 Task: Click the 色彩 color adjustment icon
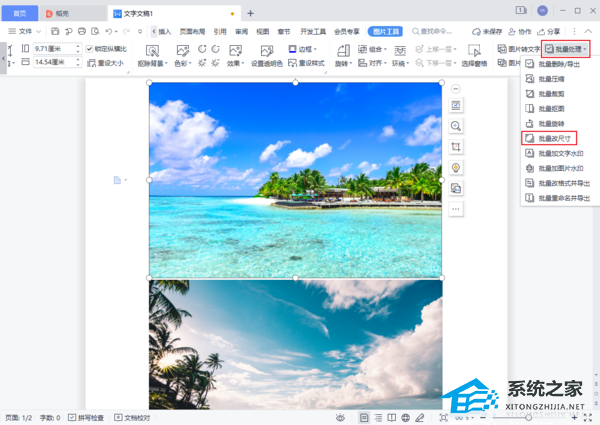(x=183, y=50)
